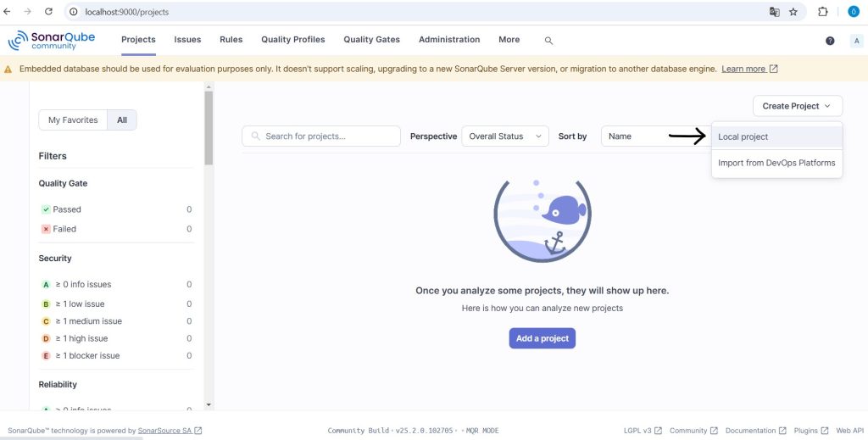Click the Security D rating badge
Viewport: 868px width, 440px height.
click(47, 338)
